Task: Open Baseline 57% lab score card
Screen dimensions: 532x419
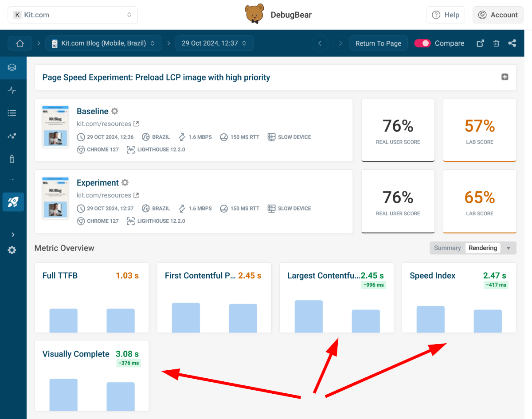Action: pos(480,130)
